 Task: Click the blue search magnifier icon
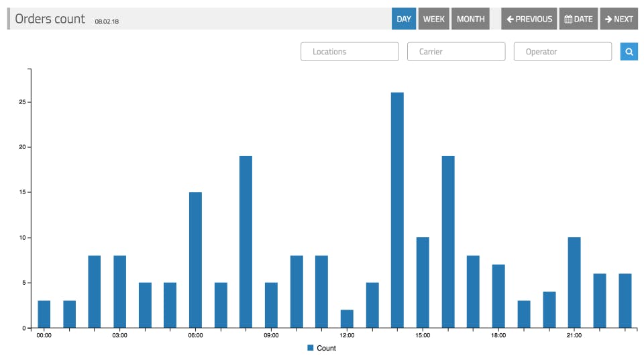[629, 52]
